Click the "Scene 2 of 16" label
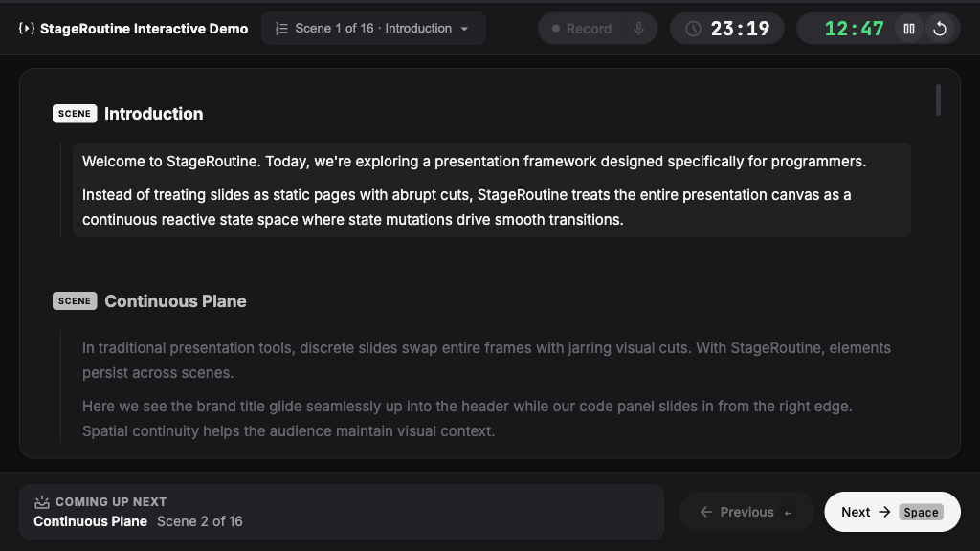This screenshot has height=551, width=980. (199, 521)
